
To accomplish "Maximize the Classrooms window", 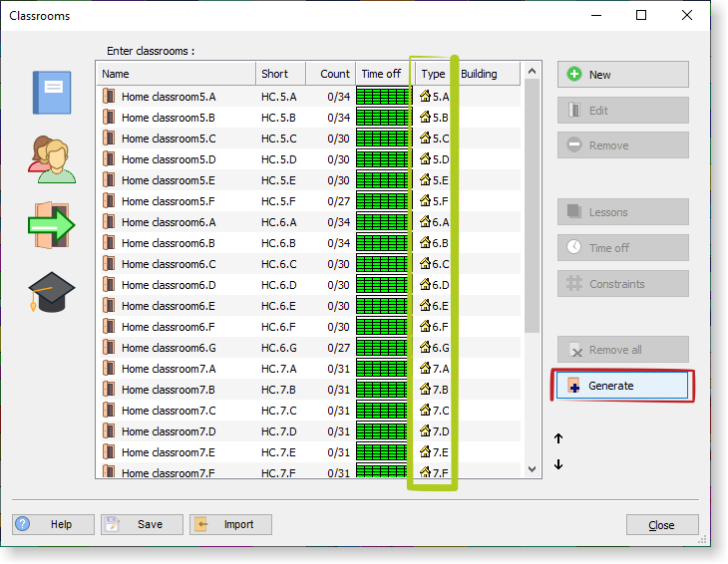I will [641, 15].
